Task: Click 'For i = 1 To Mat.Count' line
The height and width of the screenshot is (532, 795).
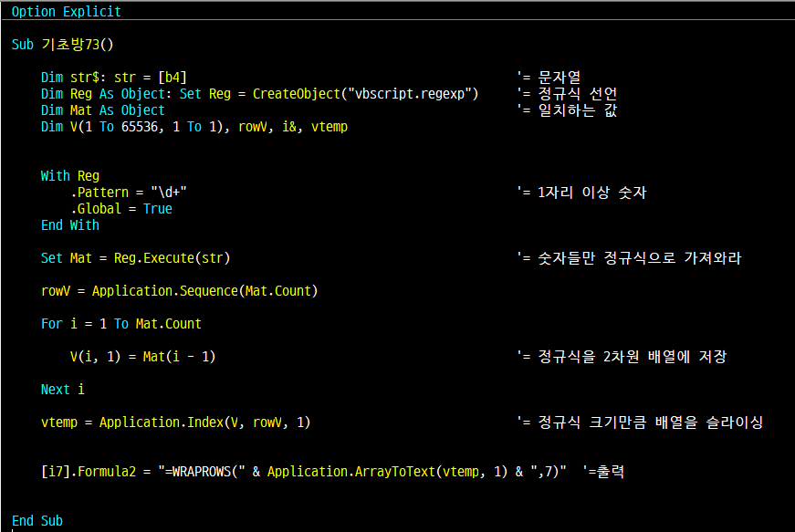Action: tap(121, 324)
